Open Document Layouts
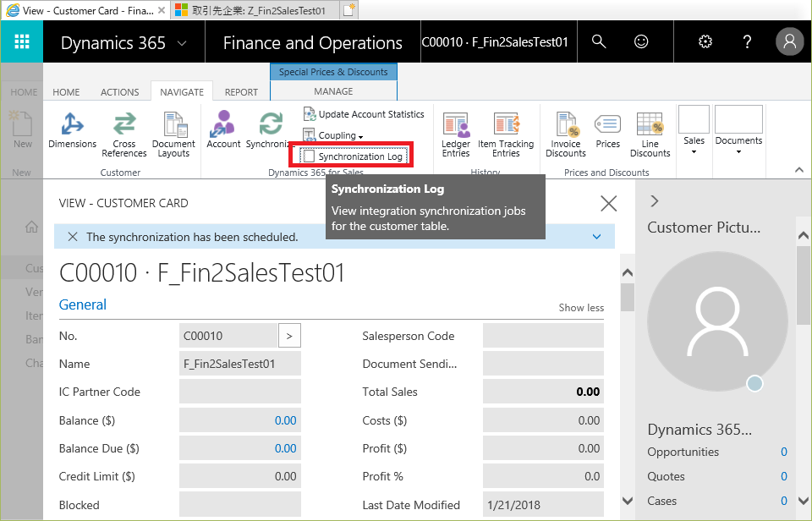812x521 pixels. [173, 134]
